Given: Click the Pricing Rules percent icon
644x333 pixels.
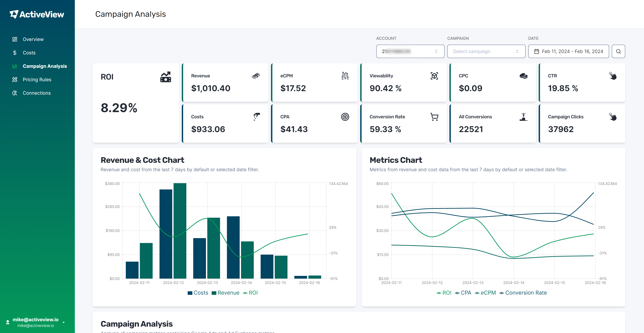Looking at the screenshot, I should point(14,79).
